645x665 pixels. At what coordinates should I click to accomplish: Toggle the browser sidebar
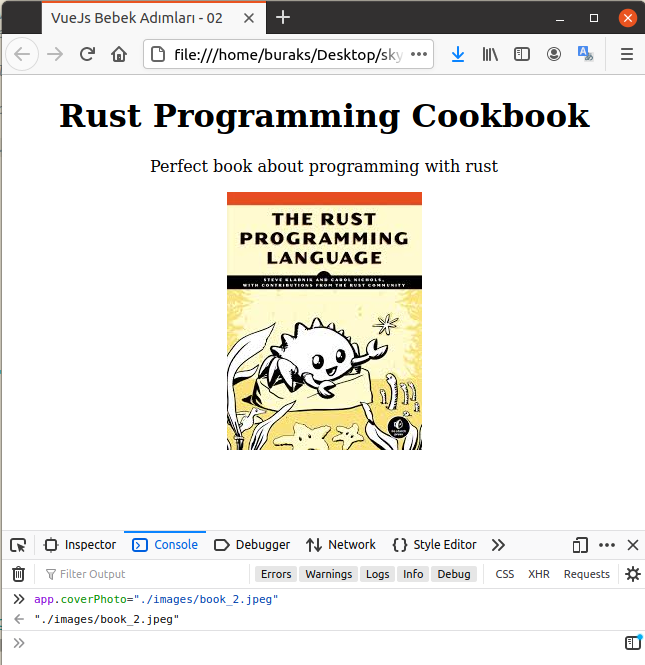(x=522, y=54)
